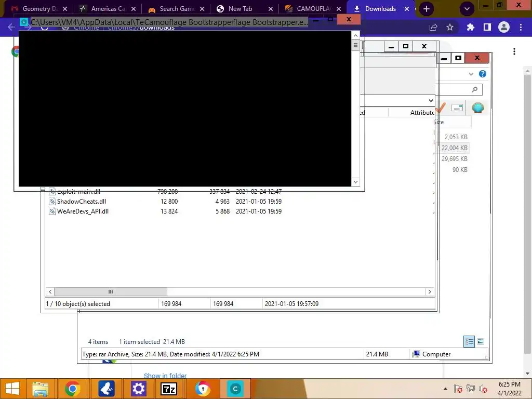Image resolution: width=532 pixels, height=399 pixels.
Task: Open the Chrome tab search dropdown
Action: point(467,9)
